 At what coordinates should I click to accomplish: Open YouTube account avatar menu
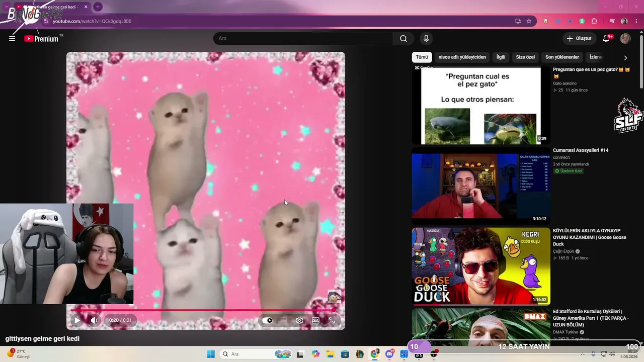pos(625,39)
